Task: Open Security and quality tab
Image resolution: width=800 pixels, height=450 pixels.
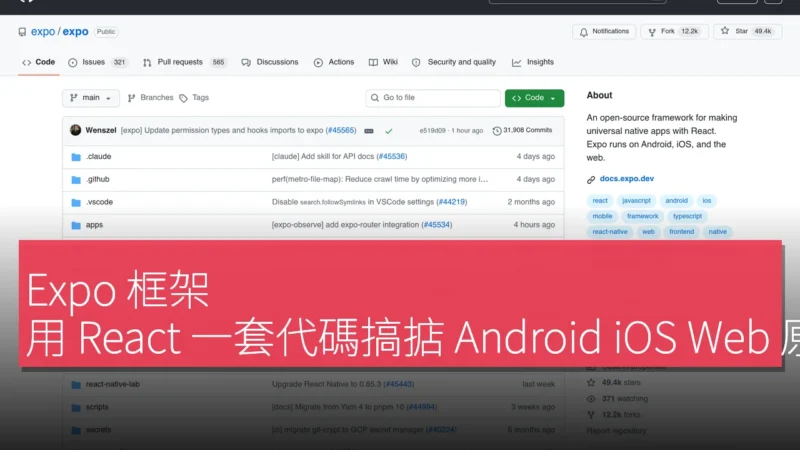Action: (x=454, y=62)
